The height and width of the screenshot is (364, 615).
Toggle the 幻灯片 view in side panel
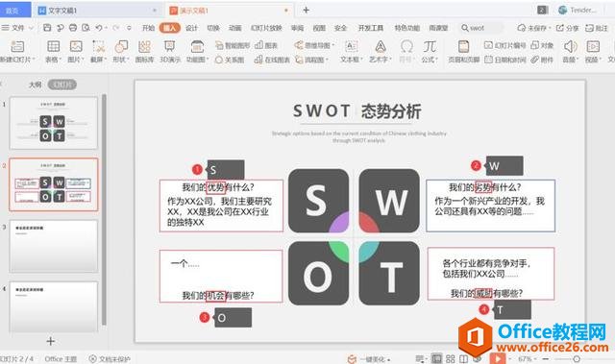(x=62, y=85)
